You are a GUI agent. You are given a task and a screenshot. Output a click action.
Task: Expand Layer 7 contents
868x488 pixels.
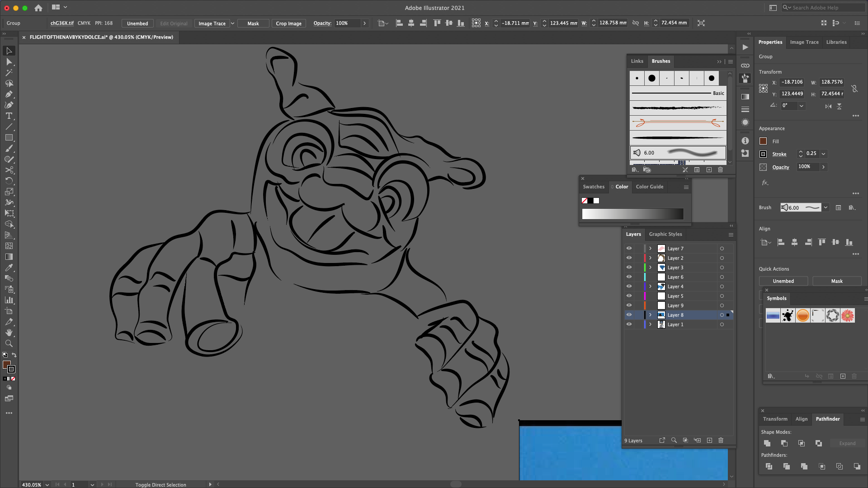[651, 248]
